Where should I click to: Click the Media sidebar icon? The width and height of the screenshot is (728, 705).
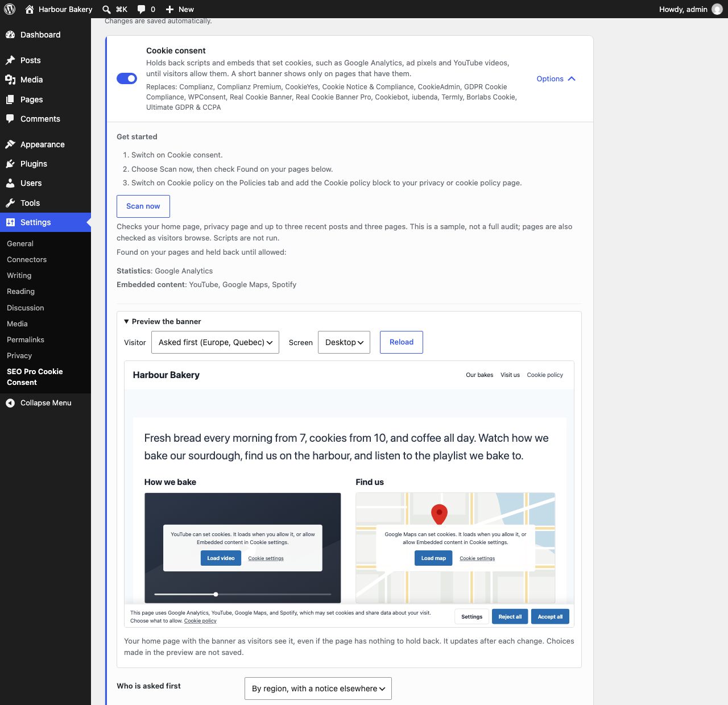10,80
